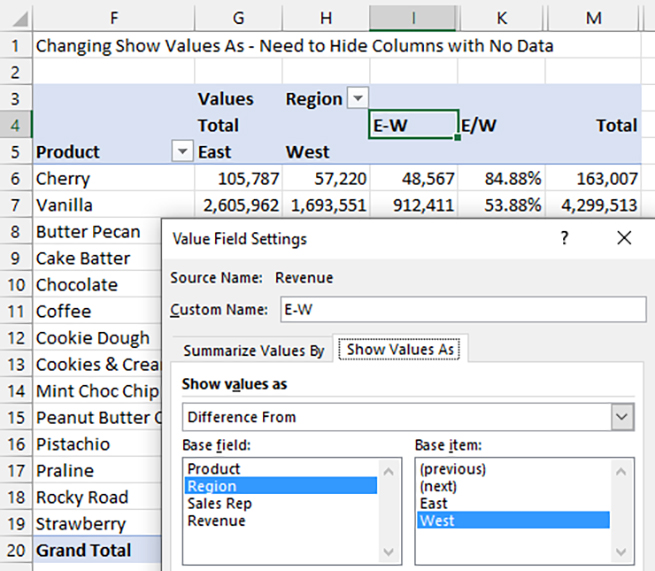
Task: Click Grand Total row label
Action: [97, 550]
